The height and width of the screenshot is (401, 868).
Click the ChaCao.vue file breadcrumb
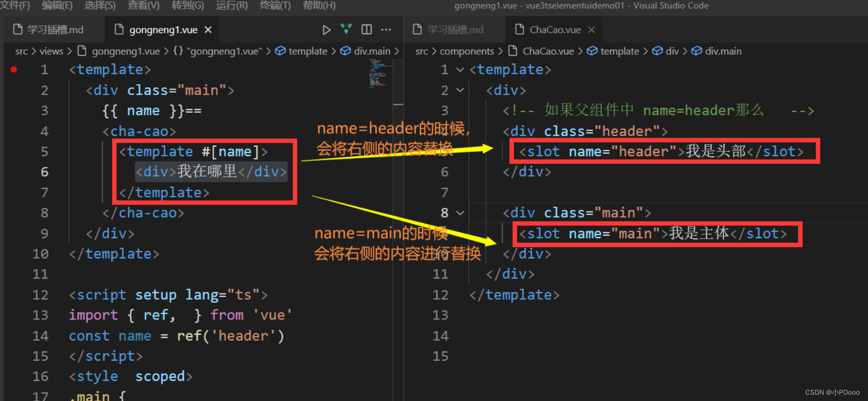pyautogui.click(x=541, y=51)
